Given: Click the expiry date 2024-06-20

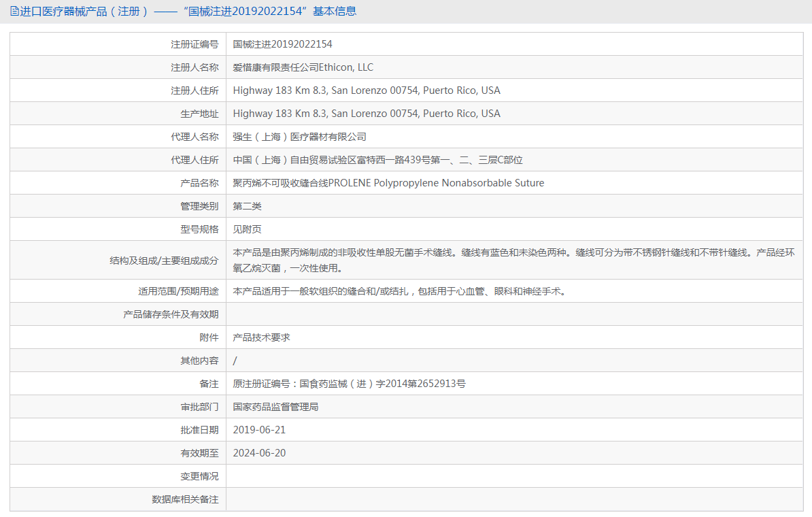Looking at the screenshot, I should (259, 453).
